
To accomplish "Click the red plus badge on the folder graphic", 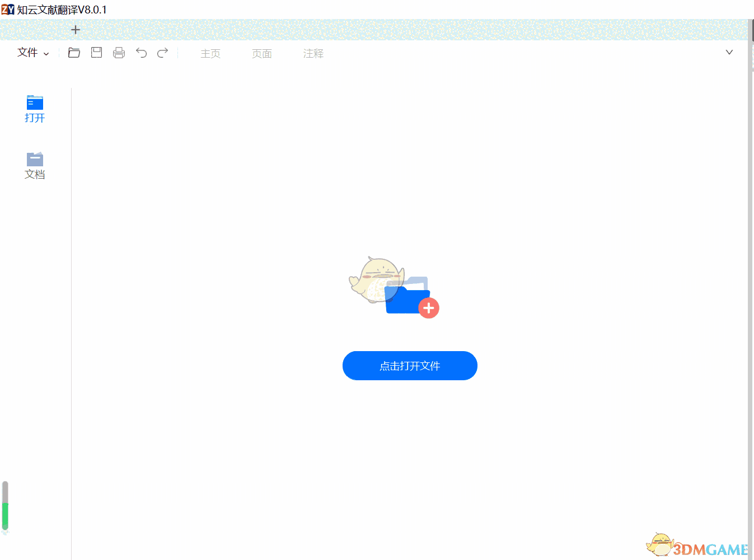I will pyautogui.click(x=429, y=307).
